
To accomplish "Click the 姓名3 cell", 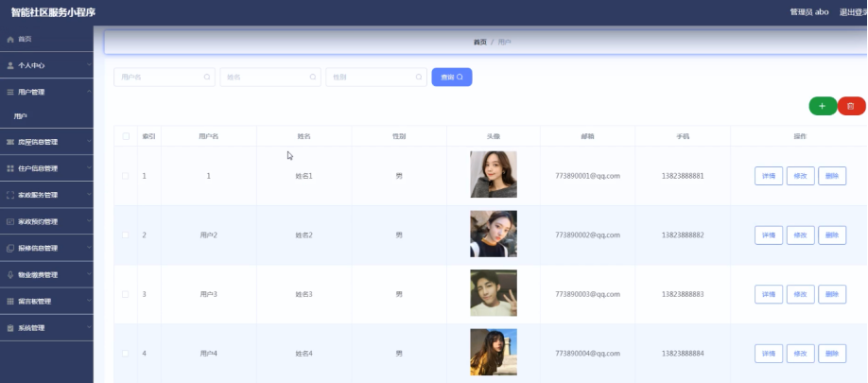I will [304, 294].
